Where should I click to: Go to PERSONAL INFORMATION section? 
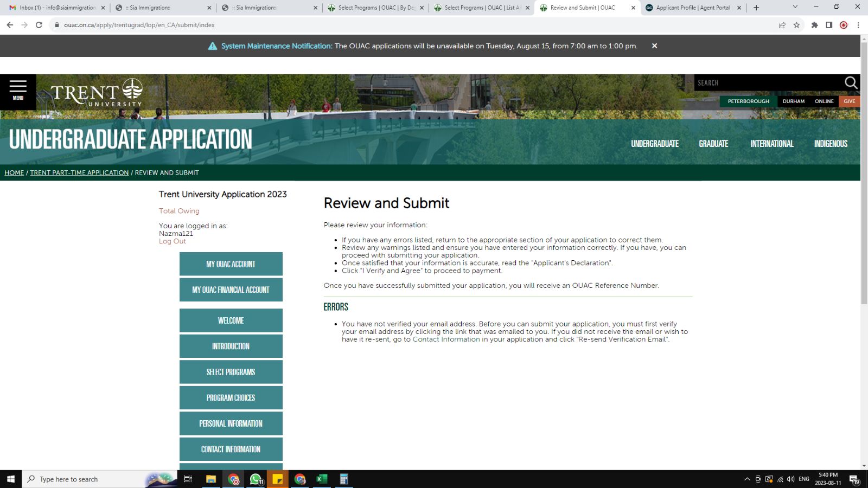[x=231, y=423]
